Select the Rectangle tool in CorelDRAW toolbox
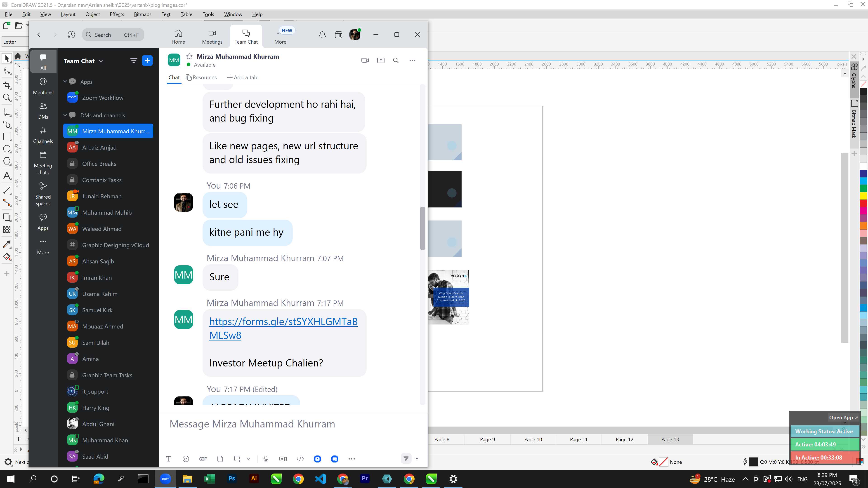 [x=7, y=136]
